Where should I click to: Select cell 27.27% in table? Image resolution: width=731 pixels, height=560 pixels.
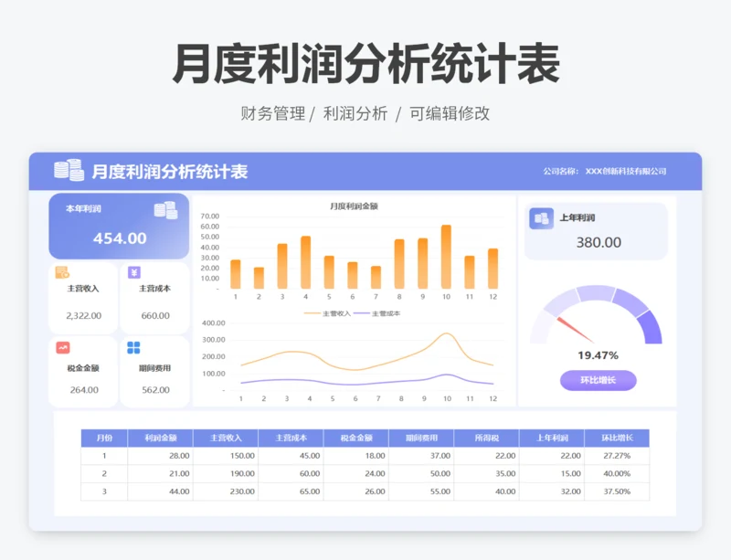[617, 456]
